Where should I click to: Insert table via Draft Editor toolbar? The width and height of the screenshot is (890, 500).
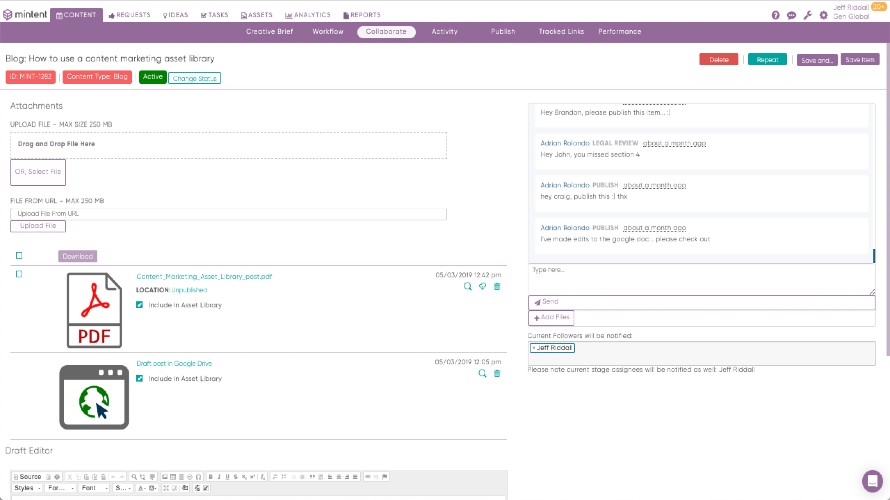[x=173, y=477]
